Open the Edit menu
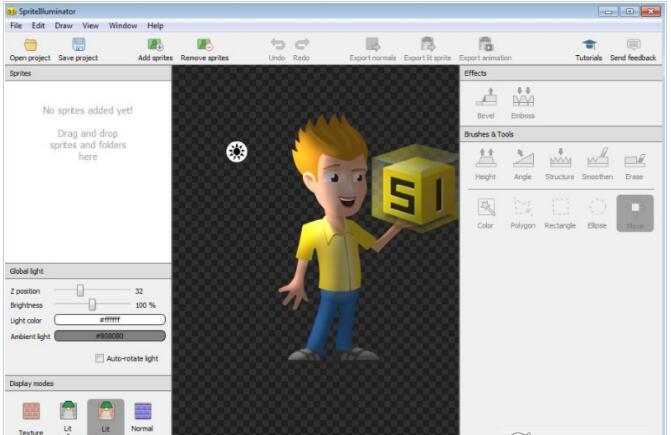Screen dimensions: 671x435 38,26
